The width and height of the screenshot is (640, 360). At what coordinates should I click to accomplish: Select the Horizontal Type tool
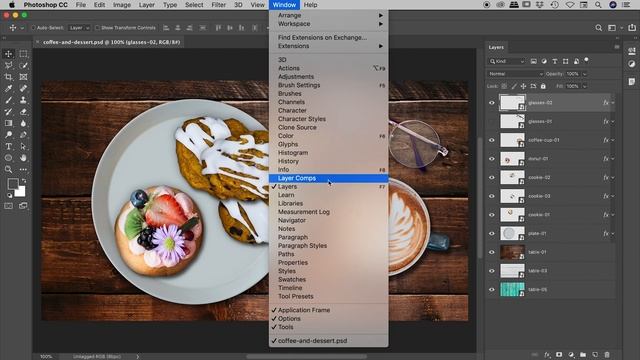tap(8, 146)
